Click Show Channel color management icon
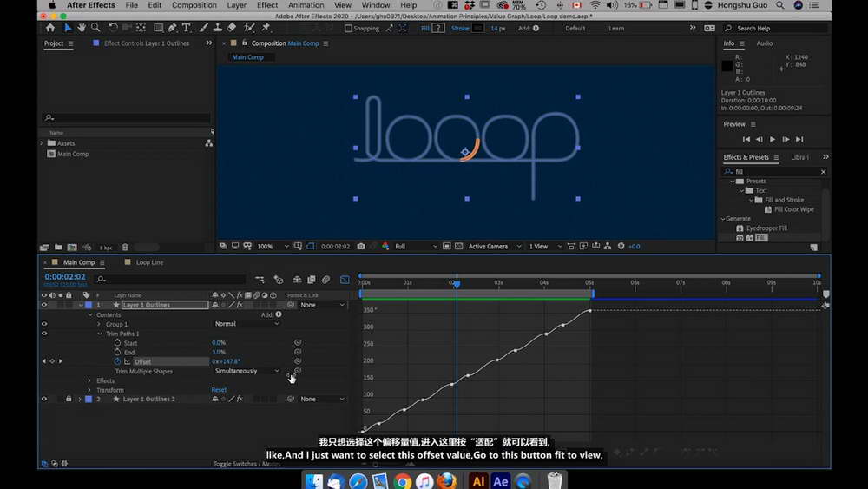The width and height of the screenshot is (868, 489). (x=385, y=247)
